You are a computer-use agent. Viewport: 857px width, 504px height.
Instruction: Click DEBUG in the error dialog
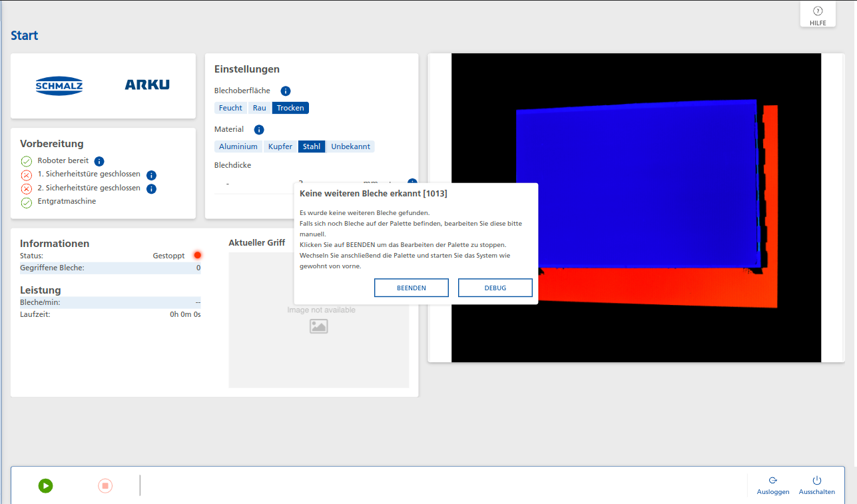tap(495, 288)
